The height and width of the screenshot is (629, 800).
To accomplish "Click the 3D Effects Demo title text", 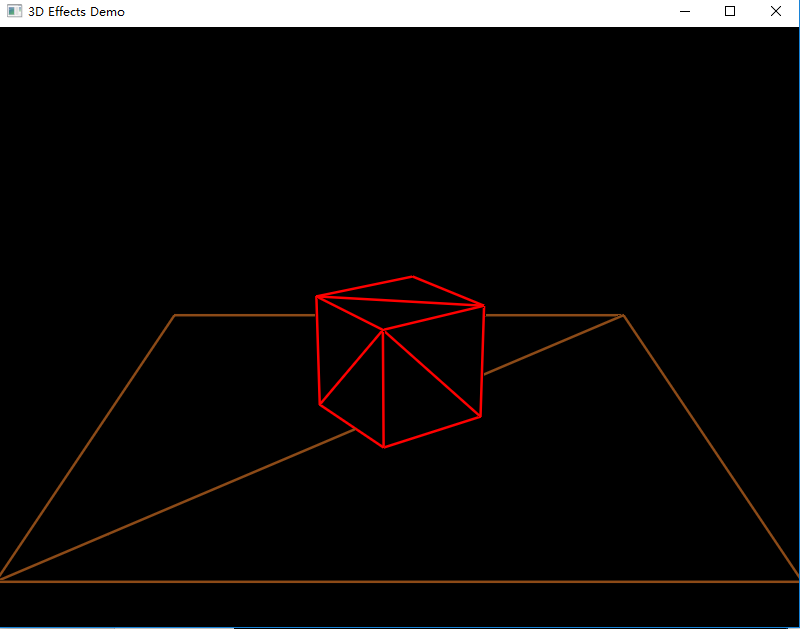I will [75, 11].
